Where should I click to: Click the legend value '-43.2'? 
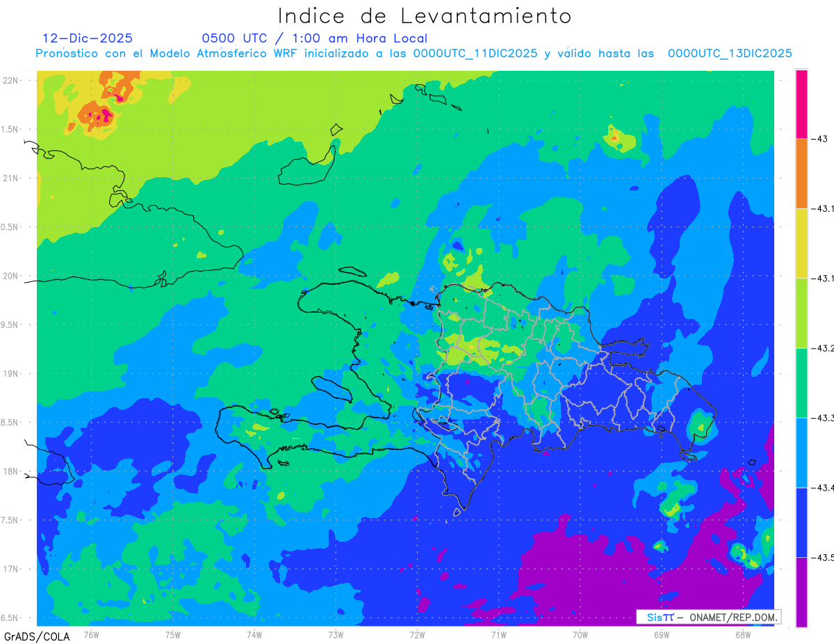(824, 348)
